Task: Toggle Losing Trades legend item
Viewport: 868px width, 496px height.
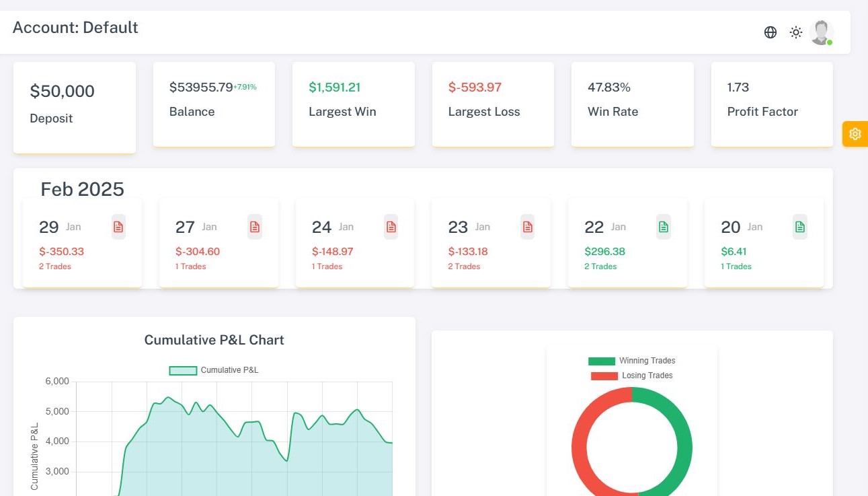Action: (x=631, y=376)
